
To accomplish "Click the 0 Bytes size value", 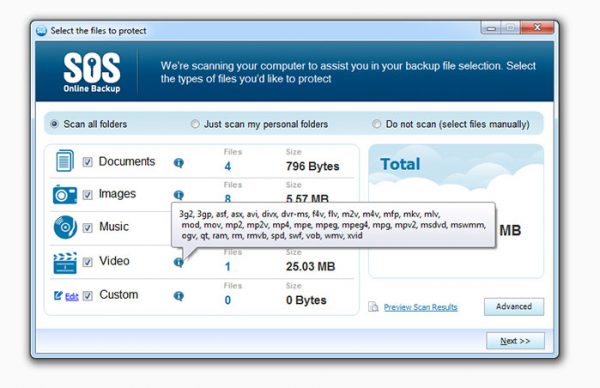I will click(x=306, y=300).
